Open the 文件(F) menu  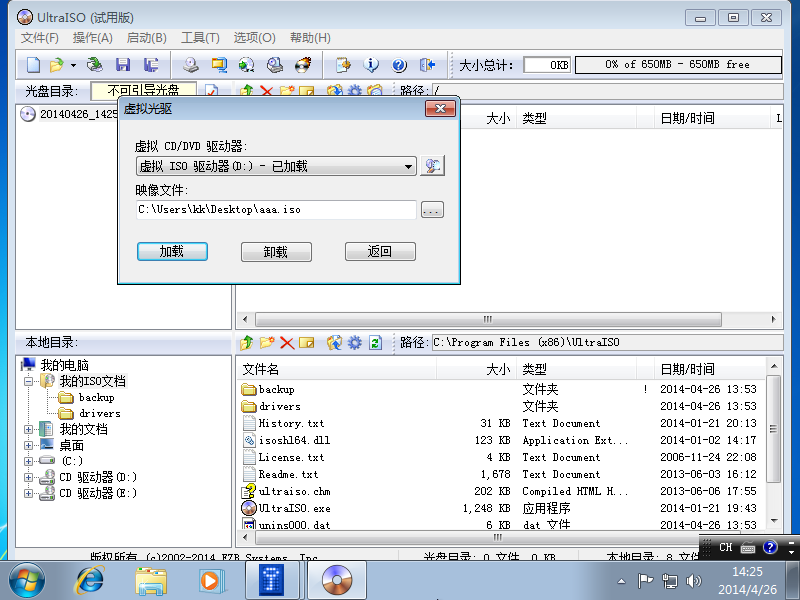40,38
